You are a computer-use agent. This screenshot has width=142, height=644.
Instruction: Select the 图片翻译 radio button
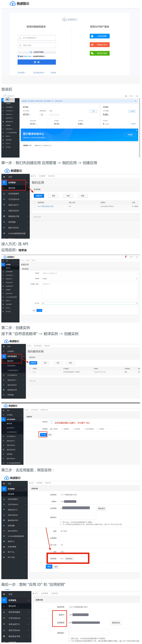pyautogui.click(x=74, y=429)
